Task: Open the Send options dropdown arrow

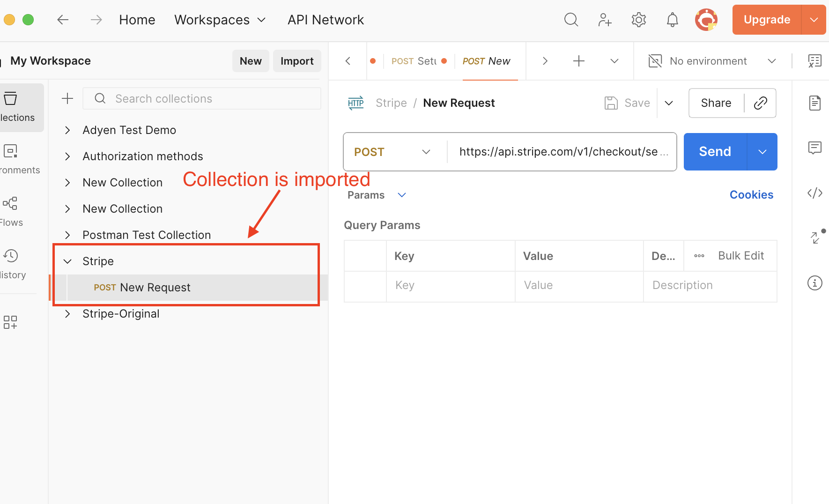Action: coord(762,152)
